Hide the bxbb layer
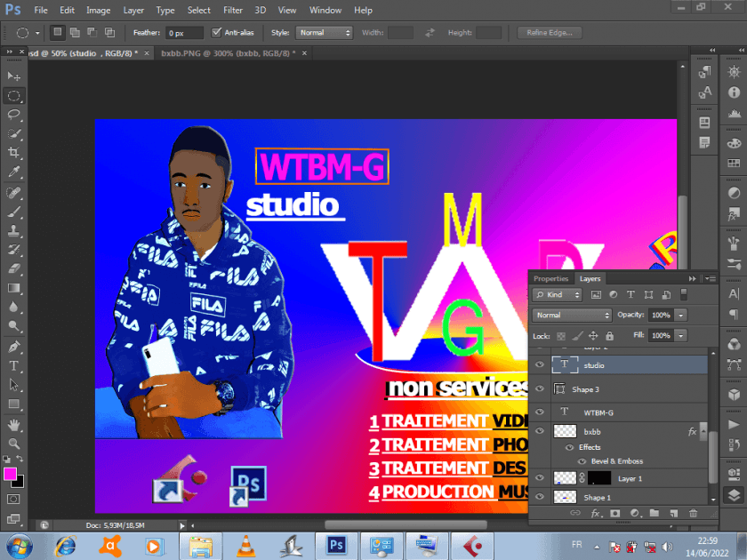747x560 pixels. 539,431
